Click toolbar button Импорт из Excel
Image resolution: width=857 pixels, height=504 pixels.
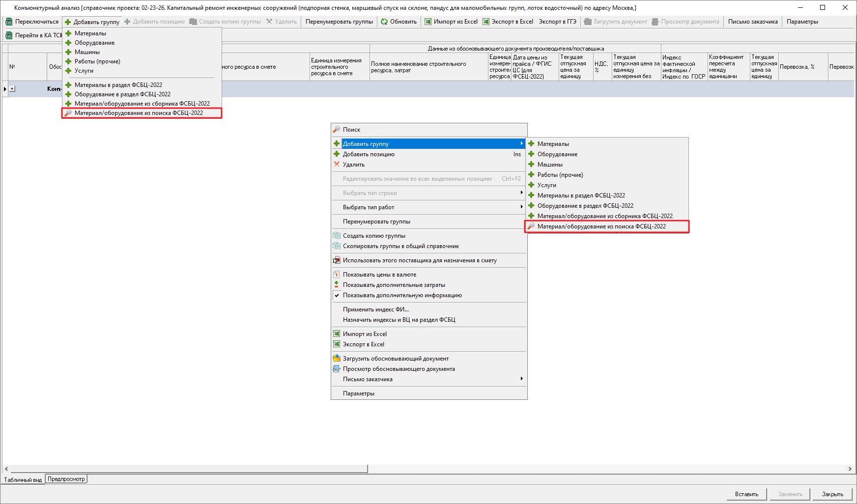[x=451, y=22]
